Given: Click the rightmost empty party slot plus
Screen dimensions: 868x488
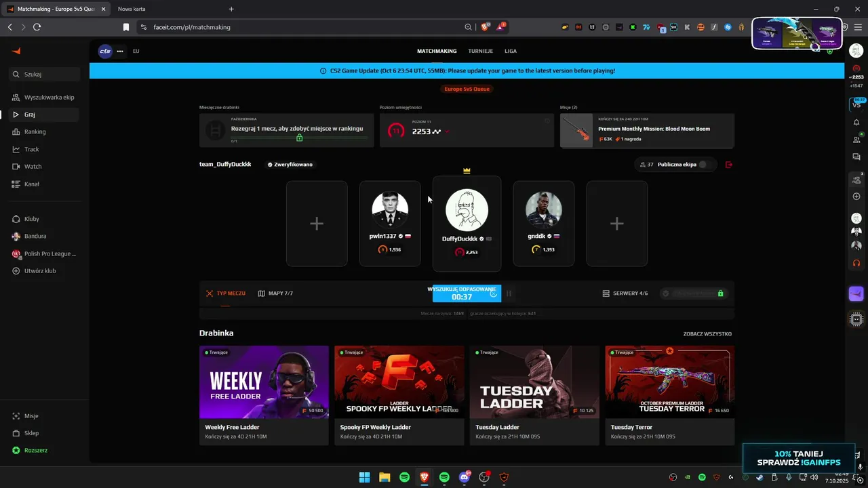Looking at the screenshot, I should point(616,224).
